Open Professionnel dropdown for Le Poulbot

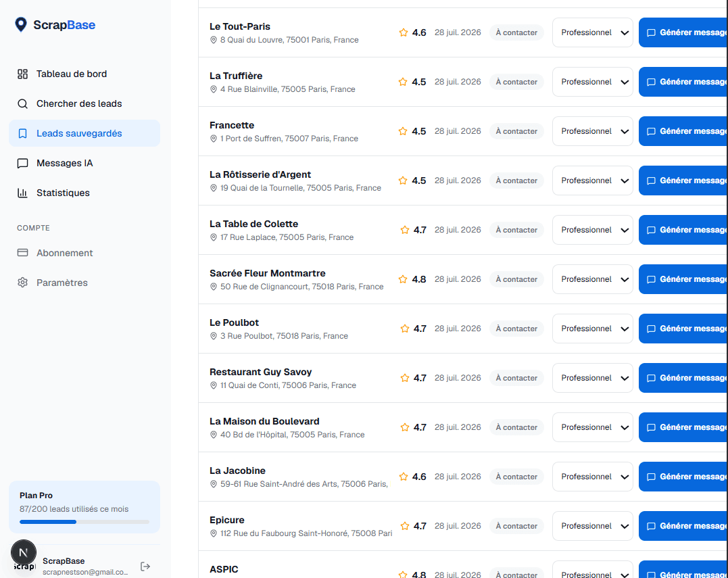coord(592,329)
